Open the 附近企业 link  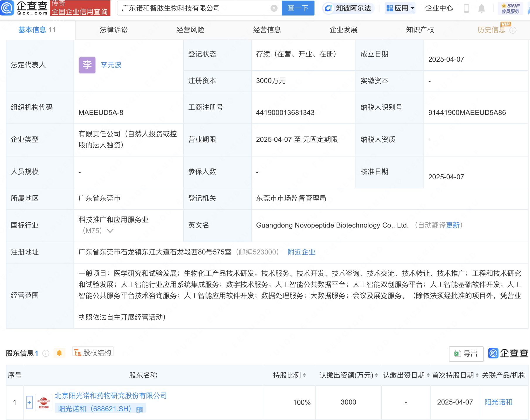point(301,252)
